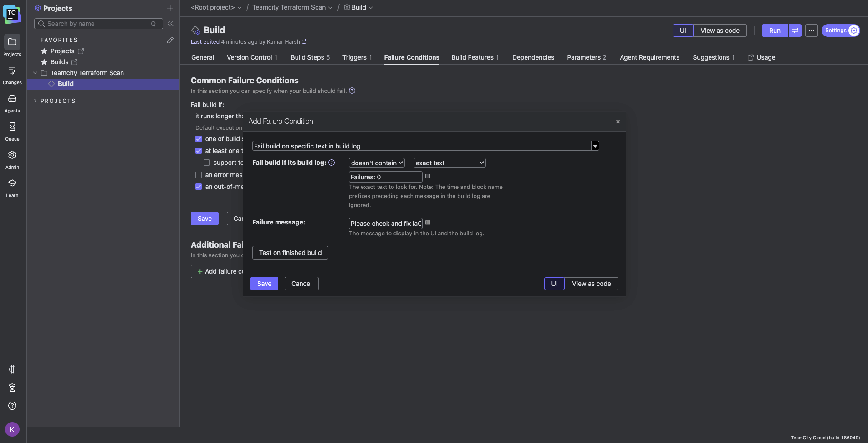Viewport: 868px width, 443px height.
Task: Open the Changes sidebar icon
Action: (x=12, y=70)
